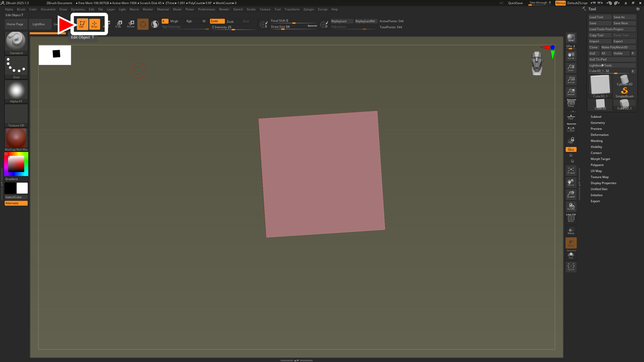Image resolution: width=644 pixels, height=362 pixels.
Task: Click Make PolyMesh3D button
Action: 618,47
